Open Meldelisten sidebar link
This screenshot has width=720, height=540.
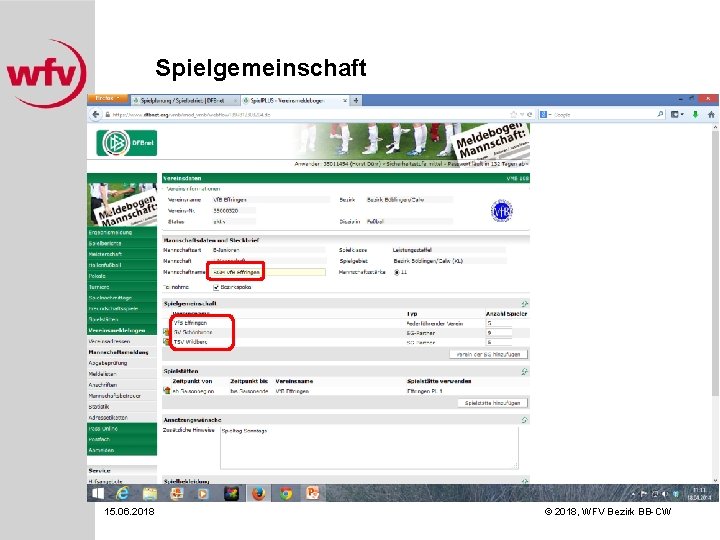tap(102, 374)
